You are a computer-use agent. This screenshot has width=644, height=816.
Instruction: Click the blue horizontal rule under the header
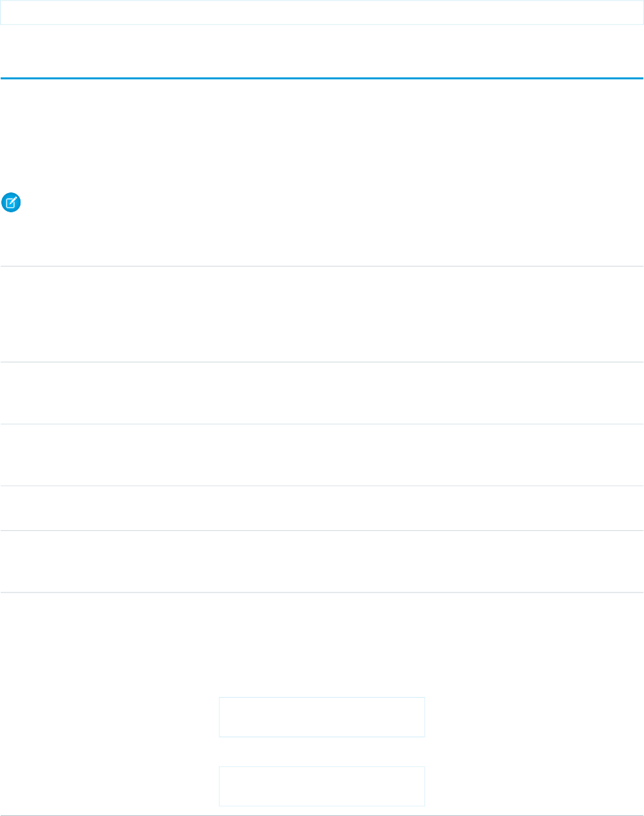321,78
